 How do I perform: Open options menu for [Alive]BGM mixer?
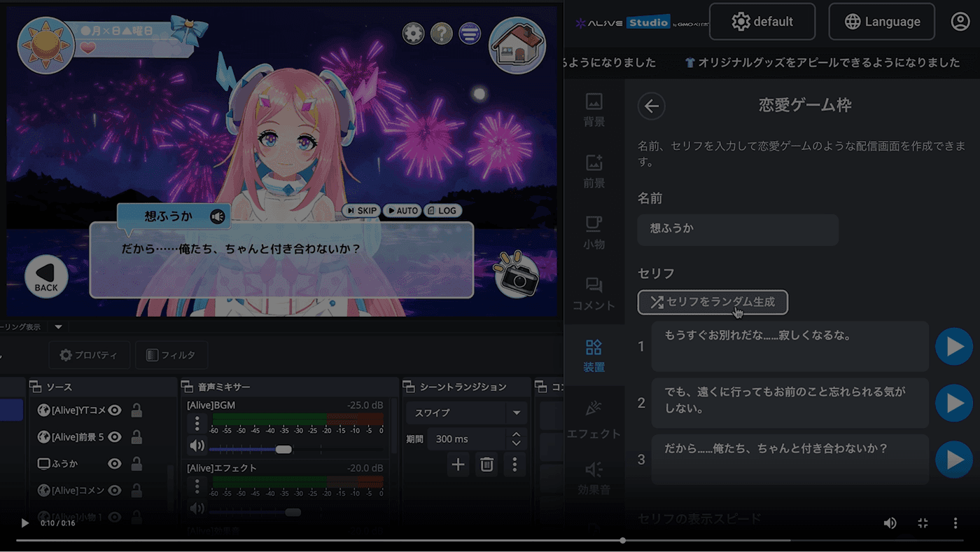click(x=197, y=423)
